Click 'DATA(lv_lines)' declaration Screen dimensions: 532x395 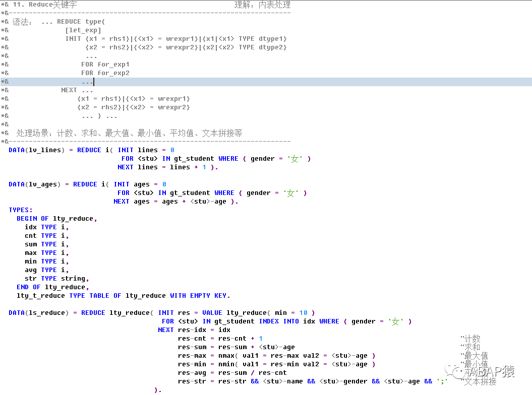[37, 150]
